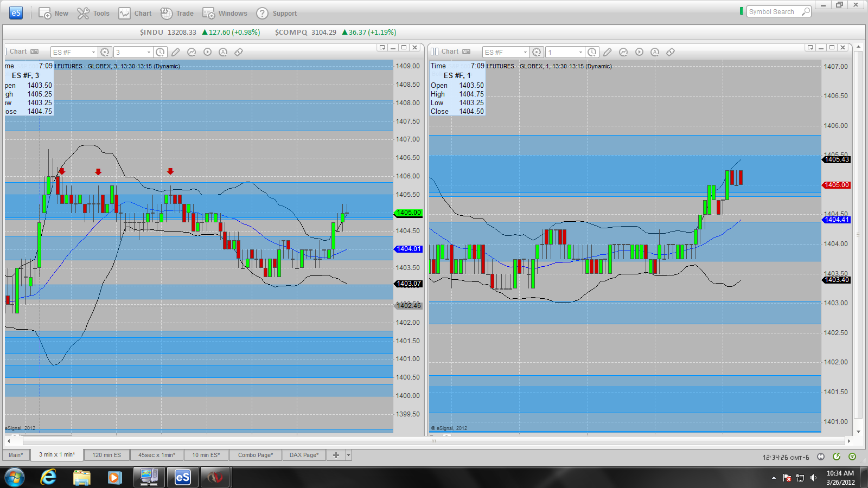Open right chart alerts A icon
868x488 pixels.
[x=655, y=52]
